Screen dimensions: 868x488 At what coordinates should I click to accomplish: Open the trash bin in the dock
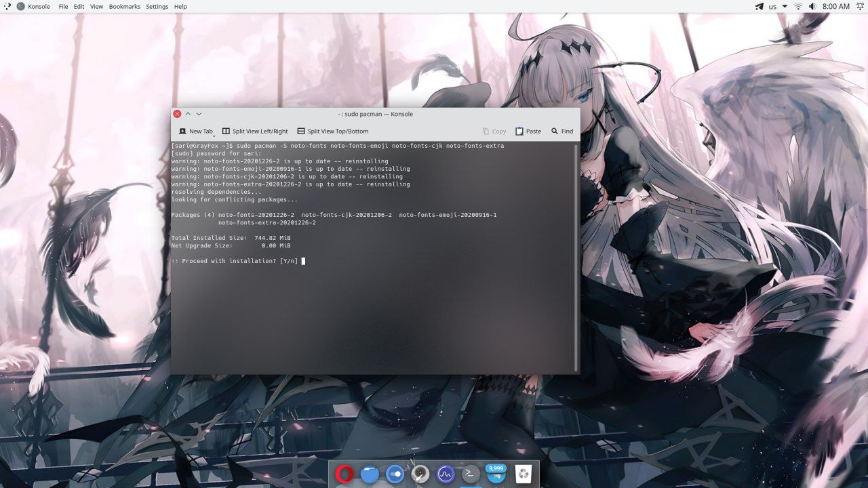pos(523,474)
